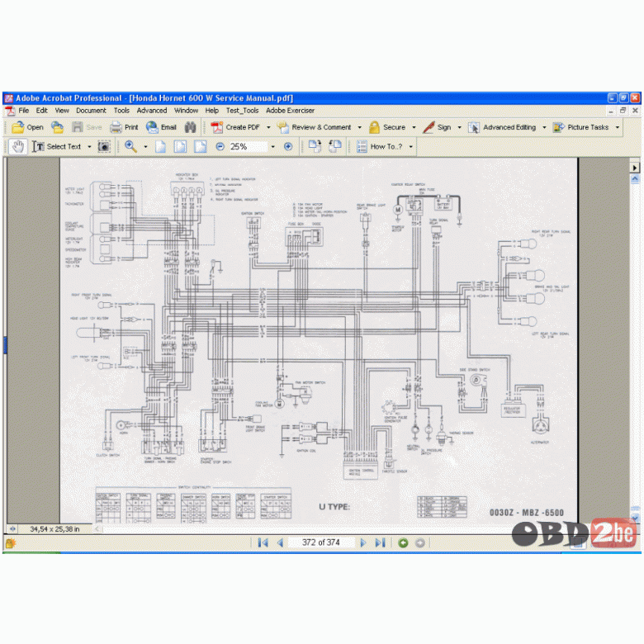Image resolution: width=644 pixels, height=644 pixels.
Task: Rotate the view clockwise
Action: [x=315, y=146]
